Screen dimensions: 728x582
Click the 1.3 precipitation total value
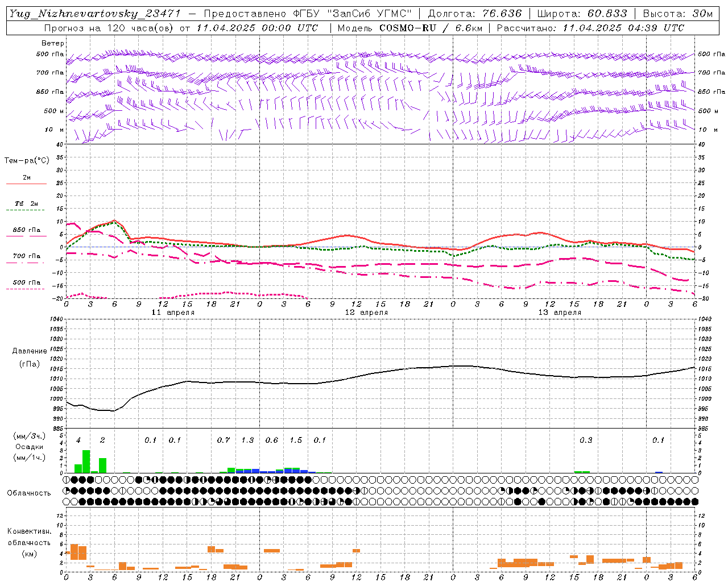pyautogui.click(x=247, y=440)
